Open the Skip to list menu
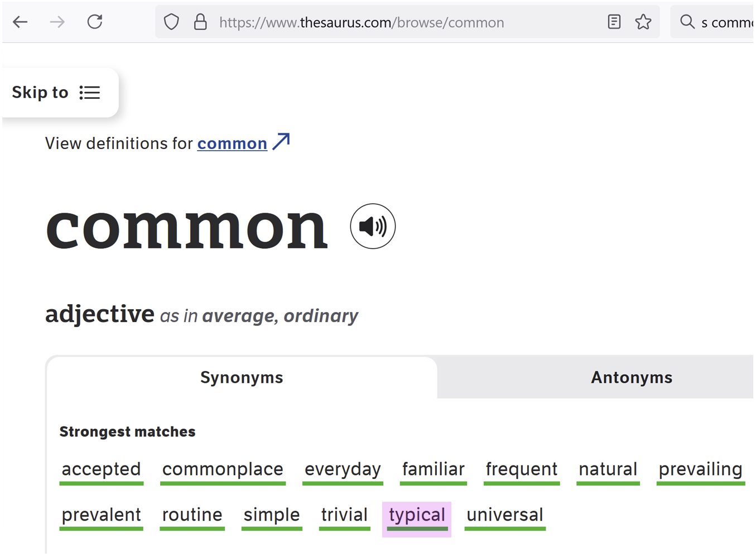The image size is (756, 557). pyautogui.click(x=57, y=93)
